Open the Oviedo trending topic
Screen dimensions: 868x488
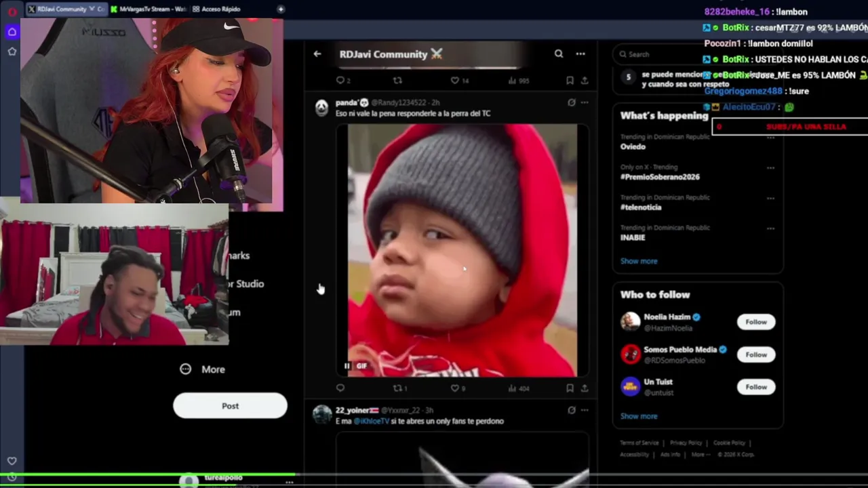pos(633,146)
